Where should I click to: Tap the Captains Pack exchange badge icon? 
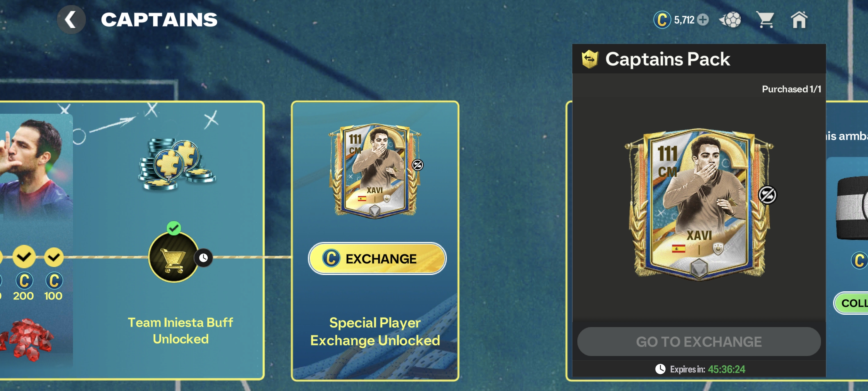point(590,59)
